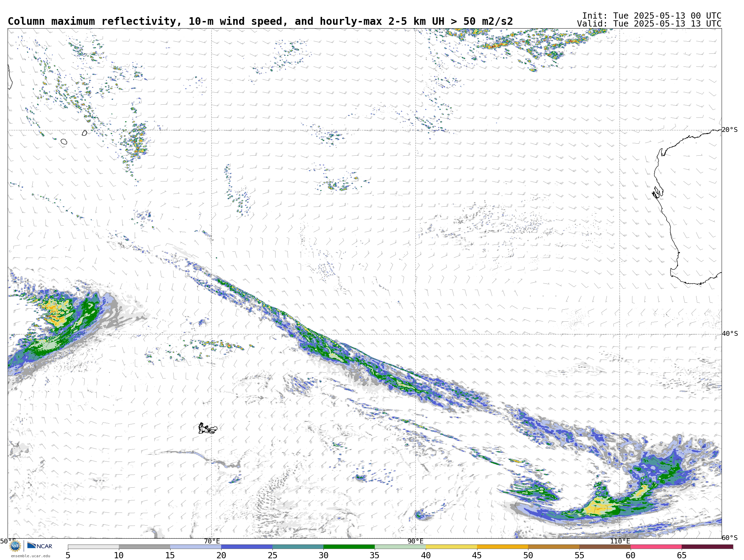The height and width of the screenshot is (560, 744).
Task: Click the colorbar tick label 35
Action: 375,555
